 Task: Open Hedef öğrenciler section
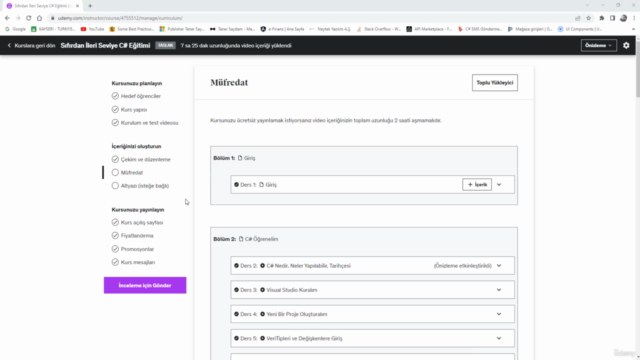(141, 96)
